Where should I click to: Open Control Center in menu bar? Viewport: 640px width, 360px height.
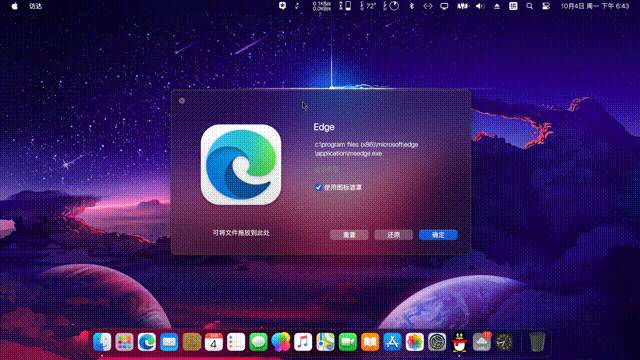coord(546,6)
